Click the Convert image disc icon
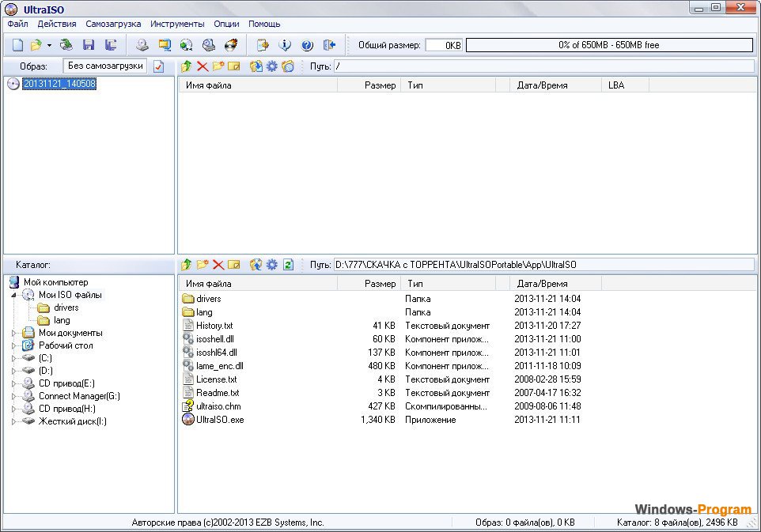 [x=187, y=45]
